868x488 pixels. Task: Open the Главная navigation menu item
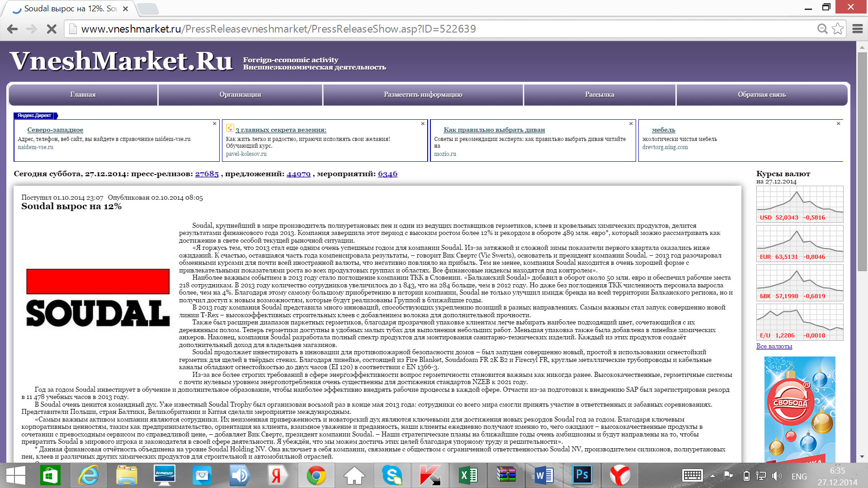coord(83,94)
